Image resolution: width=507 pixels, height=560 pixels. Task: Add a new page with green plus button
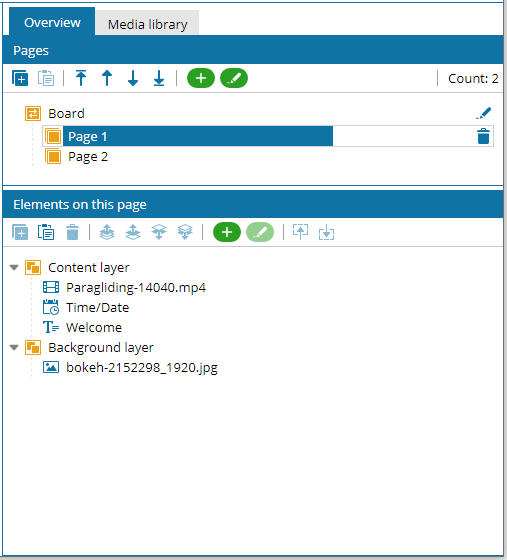click(x=201, y=78)
